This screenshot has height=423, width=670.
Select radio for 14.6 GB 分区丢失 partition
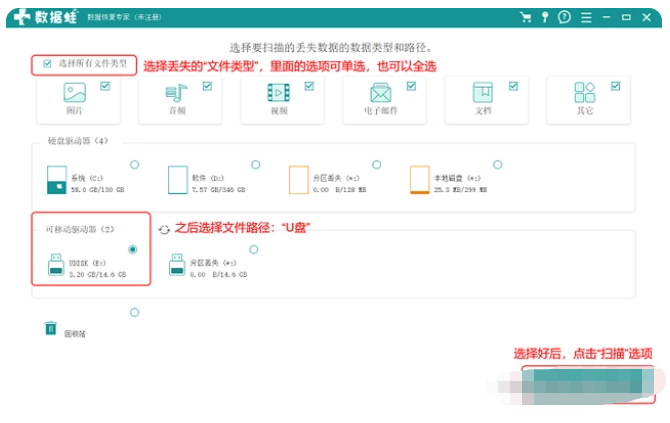tap(254, 249)
